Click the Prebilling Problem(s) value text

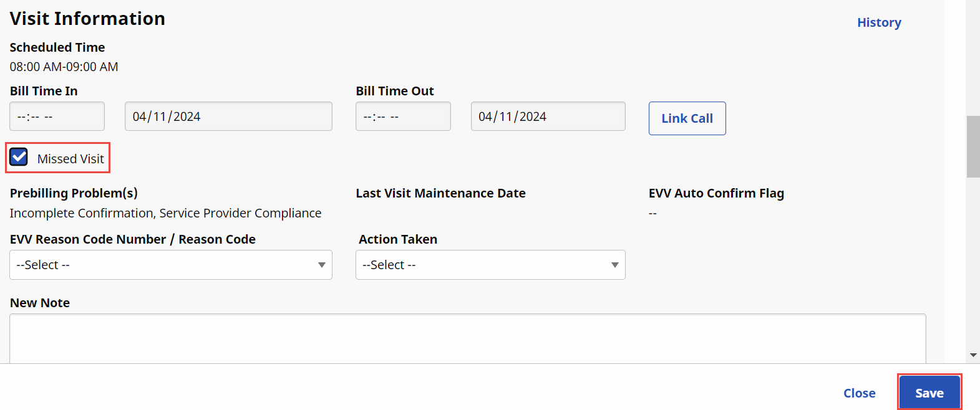(x=165, y=213)
